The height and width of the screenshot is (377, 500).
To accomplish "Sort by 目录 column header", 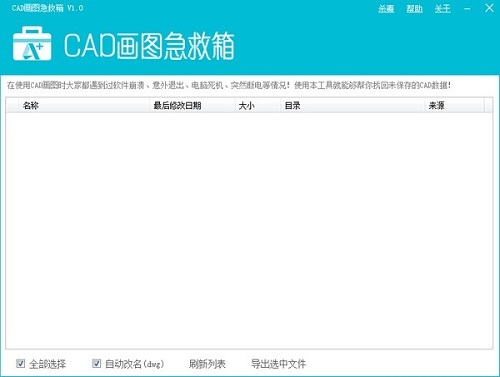I will coord(352,106).
